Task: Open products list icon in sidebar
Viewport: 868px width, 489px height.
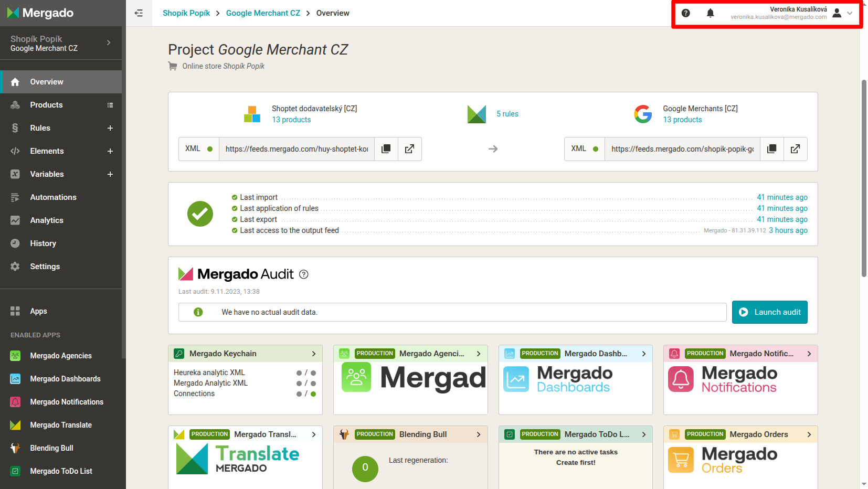Action: [110, 105]
